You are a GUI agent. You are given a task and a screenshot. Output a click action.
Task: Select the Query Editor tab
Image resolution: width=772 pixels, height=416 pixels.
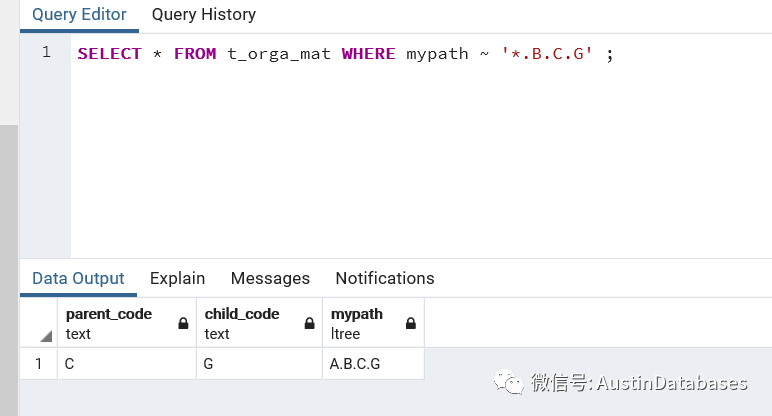(79, 14)
